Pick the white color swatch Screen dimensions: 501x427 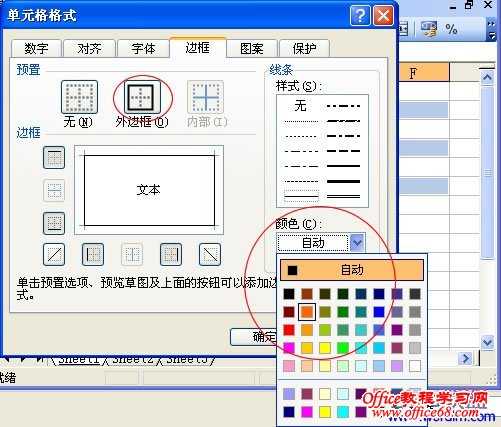point(415,366)
